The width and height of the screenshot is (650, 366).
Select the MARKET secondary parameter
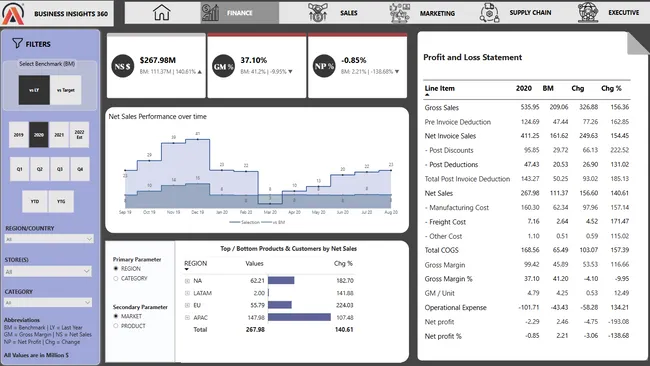(116, 316)
